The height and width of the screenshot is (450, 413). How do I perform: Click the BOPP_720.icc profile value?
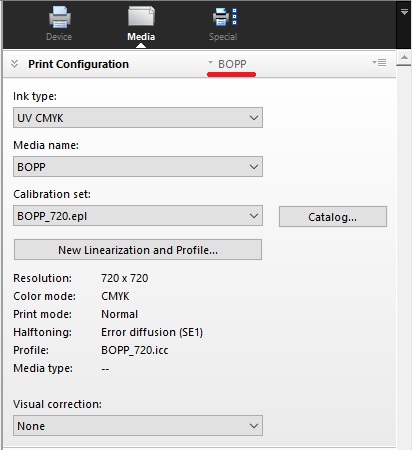click(135, 350)
